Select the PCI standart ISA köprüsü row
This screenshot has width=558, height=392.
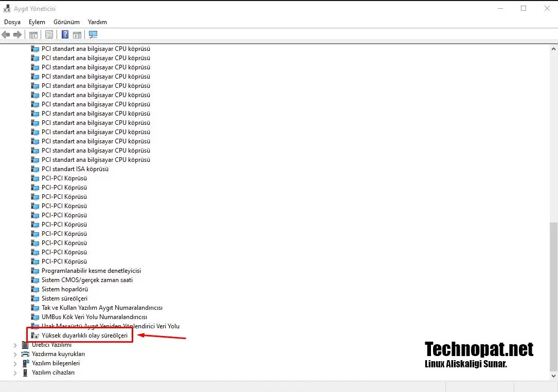75,169
